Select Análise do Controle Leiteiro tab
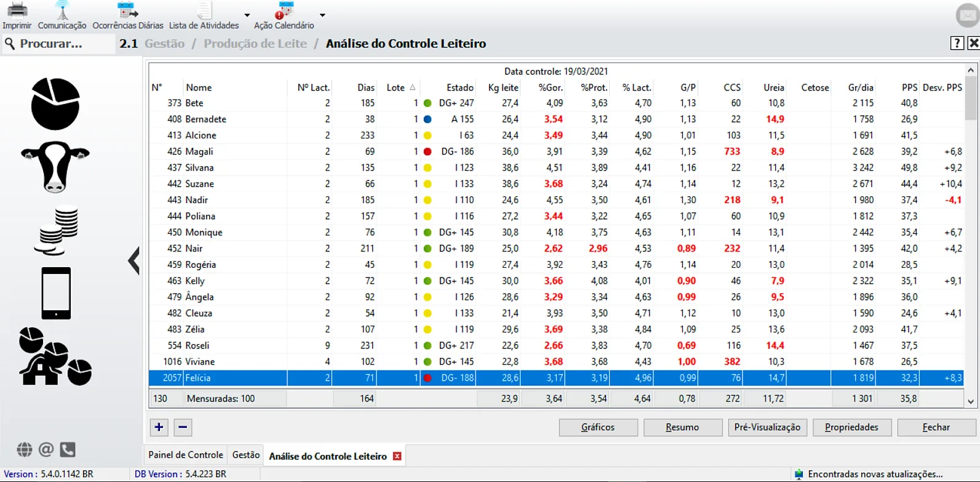Image resolution: width=980 pixels, height=482 pixels. point(328,456)
